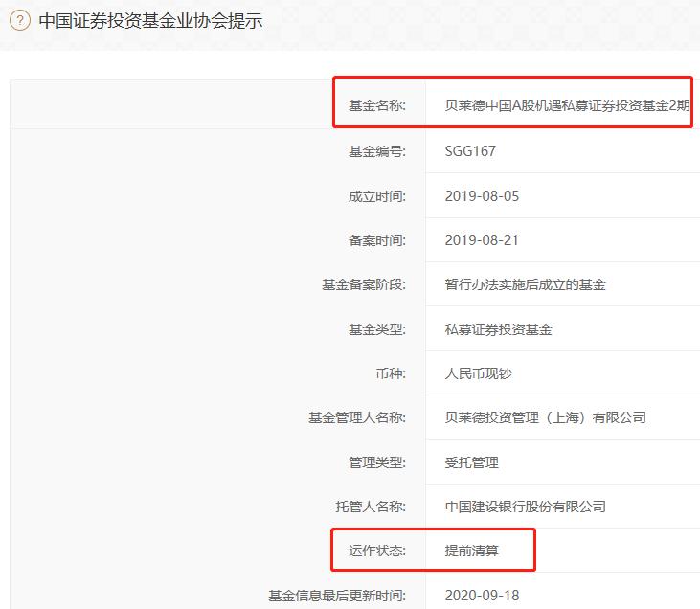Click the 基金管理人名称 label

click(x=357, y=417)
